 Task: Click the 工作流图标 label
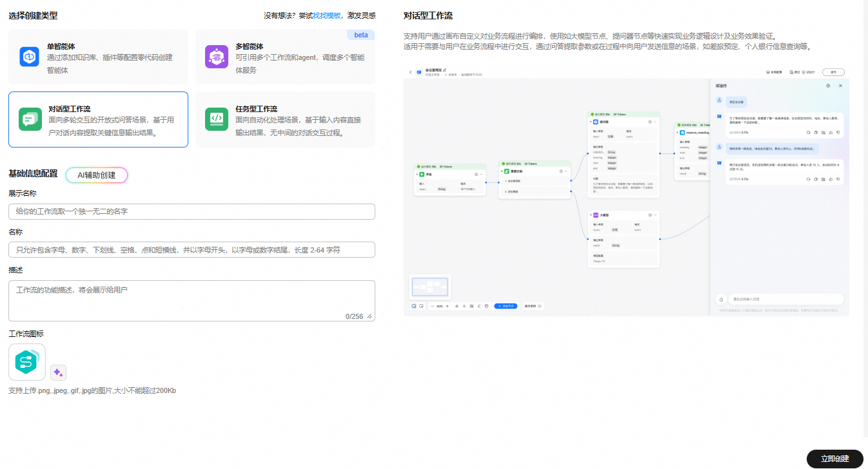click(x=26, y=334)
